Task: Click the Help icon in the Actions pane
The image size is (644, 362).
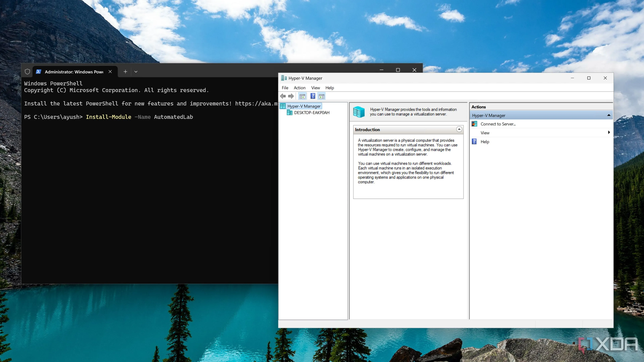Action: point(474,141)
